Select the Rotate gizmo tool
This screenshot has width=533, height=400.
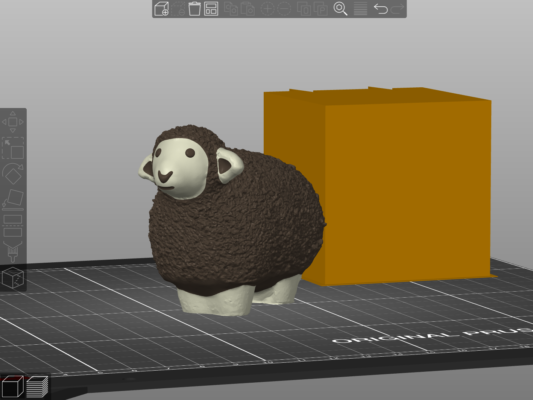pyautogui.click(x=13, y=174)
